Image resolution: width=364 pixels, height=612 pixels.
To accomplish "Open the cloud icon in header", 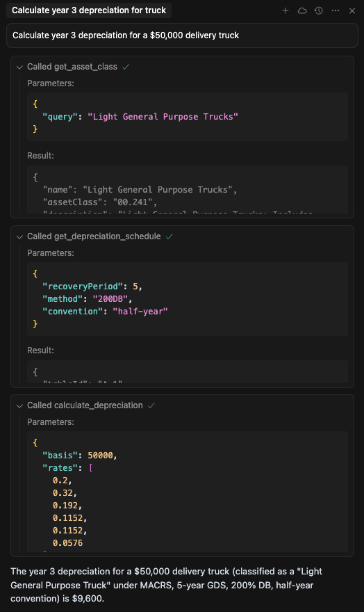I will [x=302, y=10].
